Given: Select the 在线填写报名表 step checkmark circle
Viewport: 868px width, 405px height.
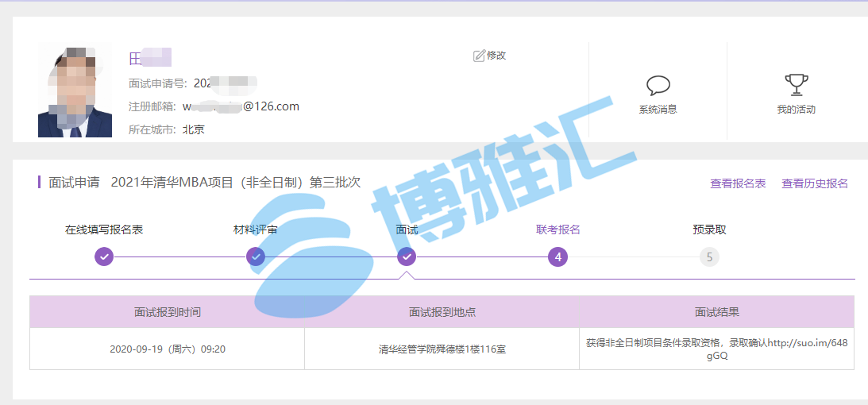Looking at the screenshot, I should coord(104,256).
